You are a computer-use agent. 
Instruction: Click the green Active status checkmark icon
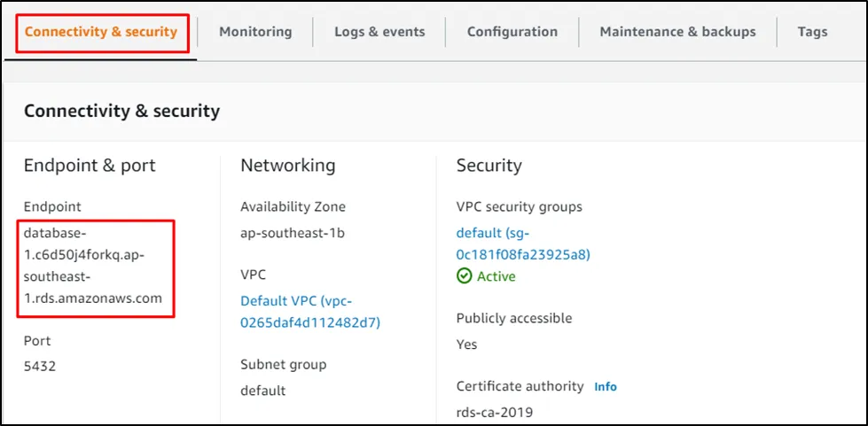pyautogui.click(x=465, y=276)
